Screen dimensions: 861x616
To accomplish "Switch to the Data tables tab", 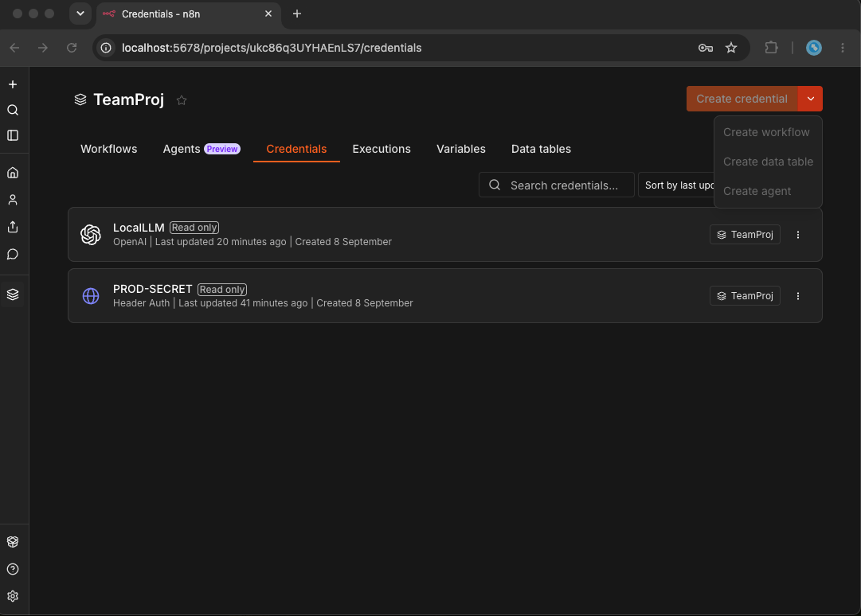I will coord(541,149).
